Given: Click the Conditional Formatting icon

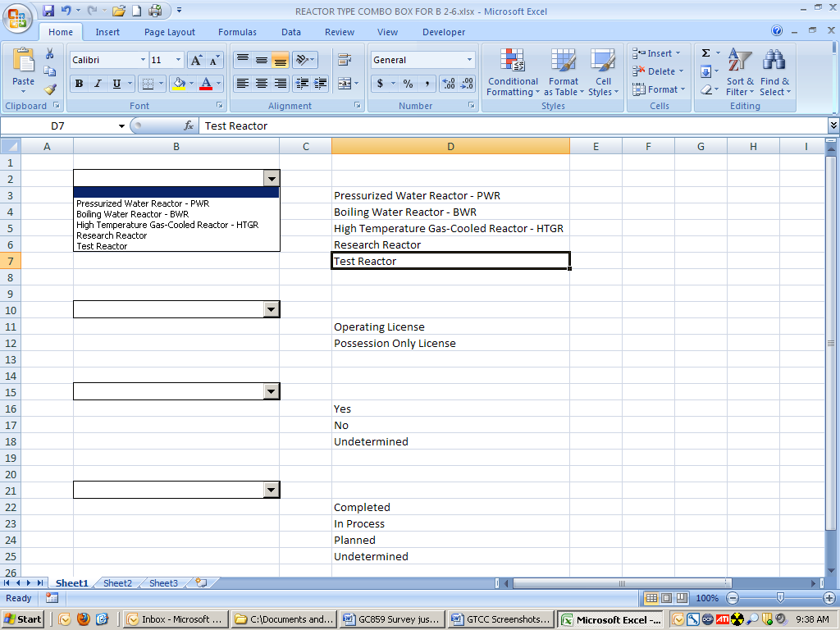Looking at the screenshot, I should coord(513,74).
